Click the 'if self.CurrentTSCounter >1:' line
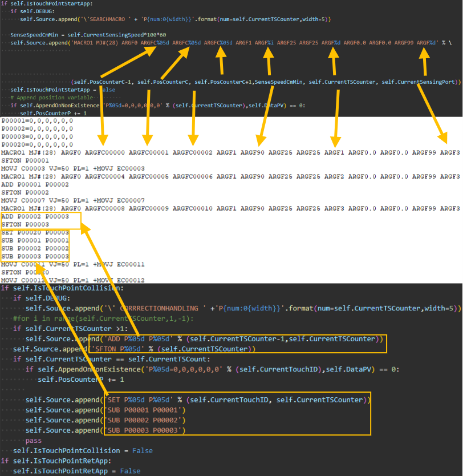Image resolution: width=463 pixels, height=476 pixels. pyautogui.click(x=68, y=329)
